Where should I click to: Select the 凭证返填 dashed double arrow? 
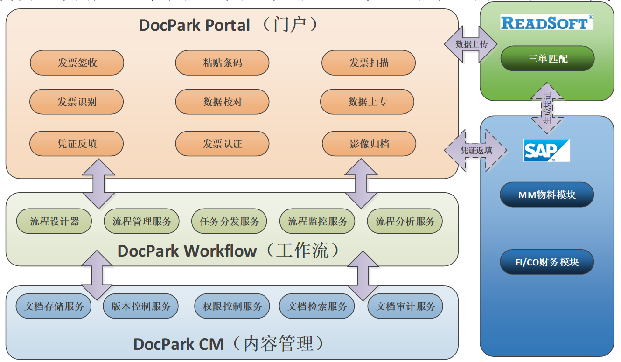coord(476,151)
